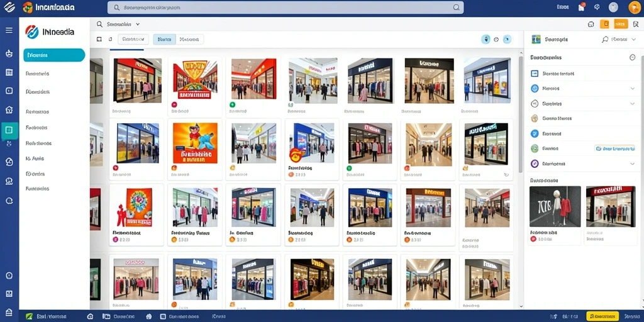Click the magnifier icon in top search bar
Viewport: 644px width, 322px height.
point(457,8)
